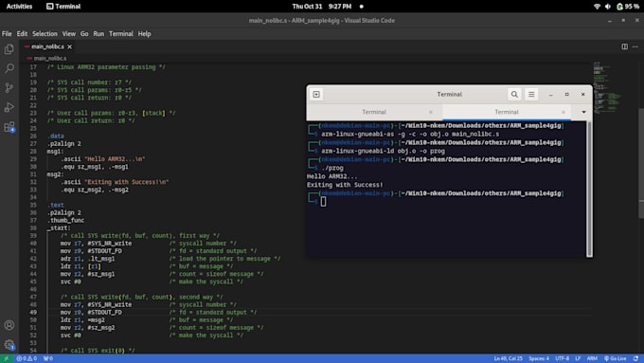Screen dimensions: 644x363
Task: Click the volume icon in system tray
Action: coord(608,7)
